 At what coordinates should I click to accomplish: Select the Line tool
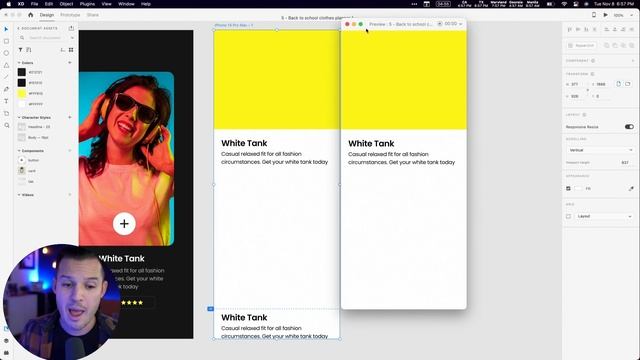click(x=6, y=77)
